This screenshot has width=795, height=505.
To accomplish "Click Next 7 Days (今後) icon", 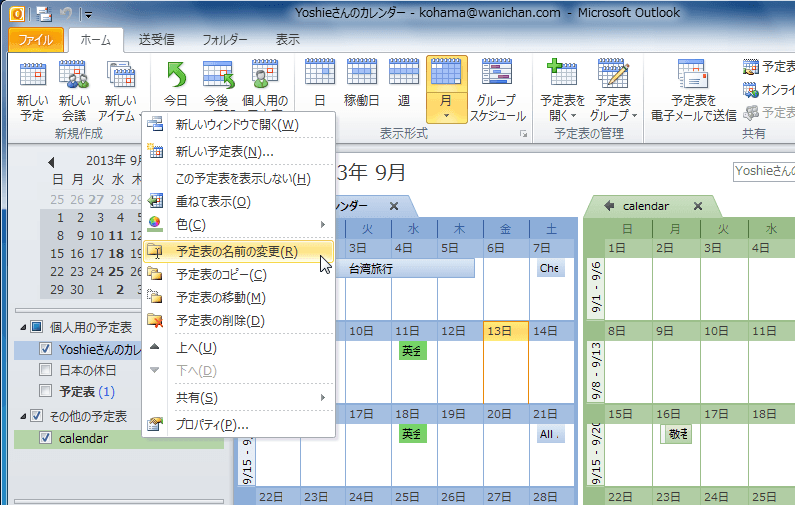I will pos(219,75).
